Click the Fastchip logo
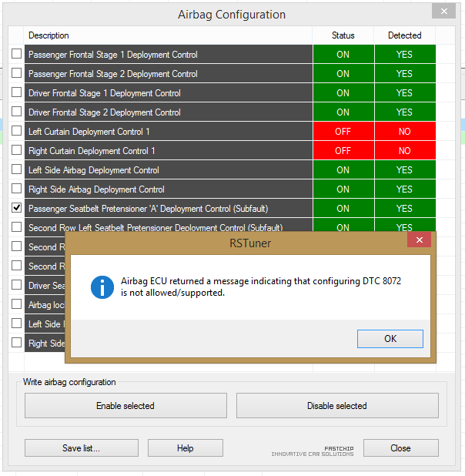 tap(313, 450)
